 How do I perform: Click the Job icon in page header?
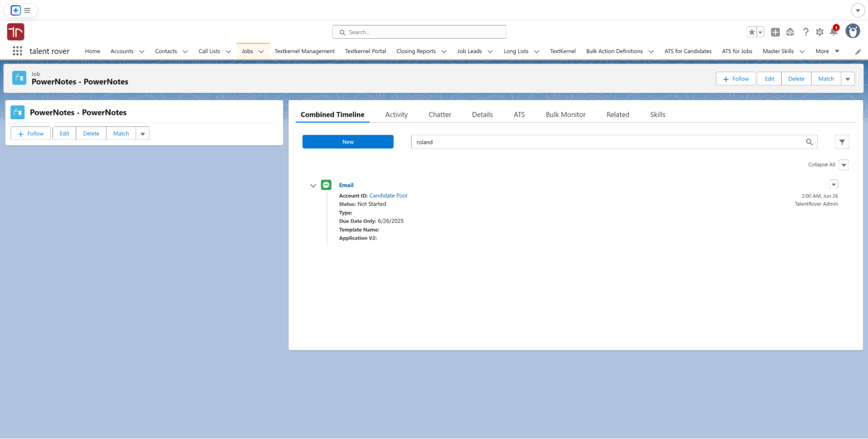[x=19, y=78]
